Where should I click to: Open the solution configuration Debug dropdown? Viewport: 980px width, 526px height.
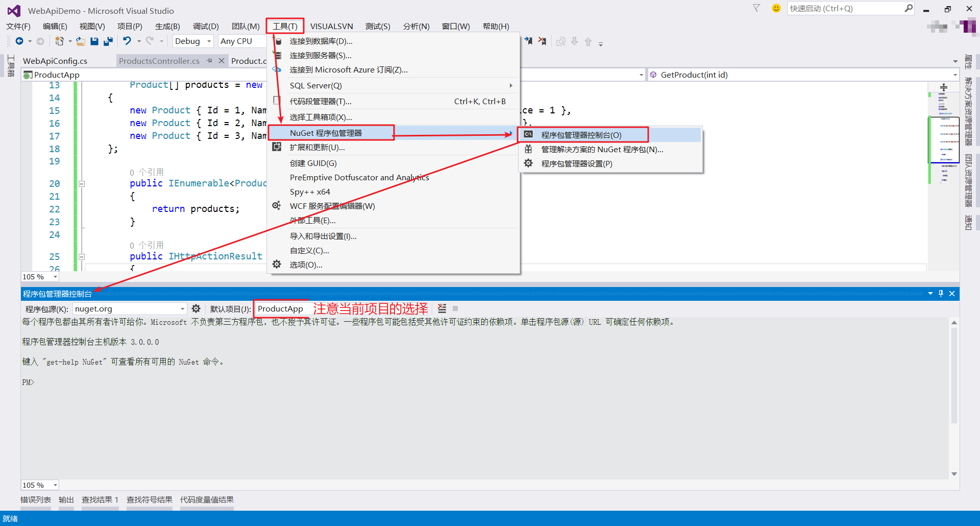[193, 41]
